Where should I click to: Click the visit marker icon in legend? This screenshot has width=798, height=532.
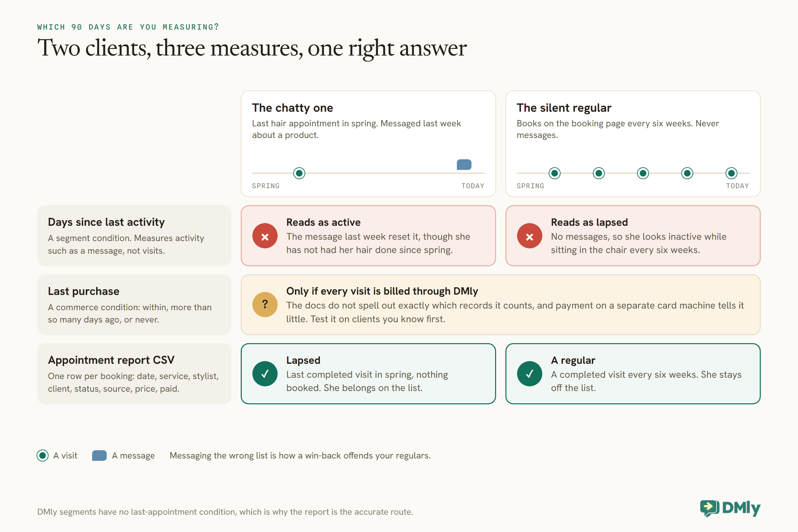[43, 455]
